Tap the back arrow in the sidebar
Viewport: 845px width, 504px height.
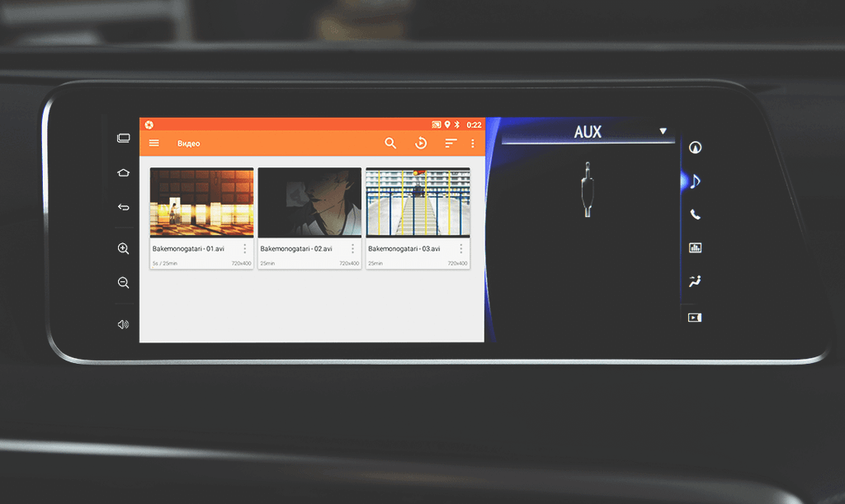124,207
